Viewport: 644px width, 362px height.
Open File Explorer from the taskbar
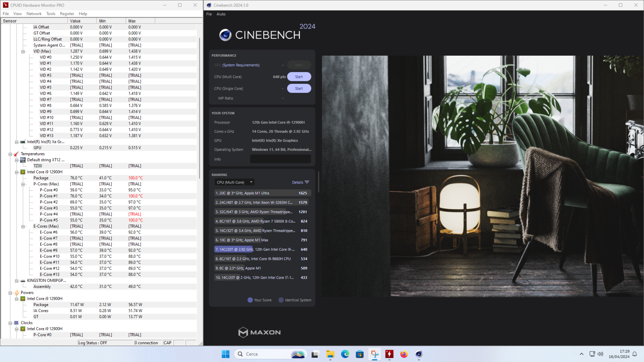pyautogui.click(x=330, y=354)
